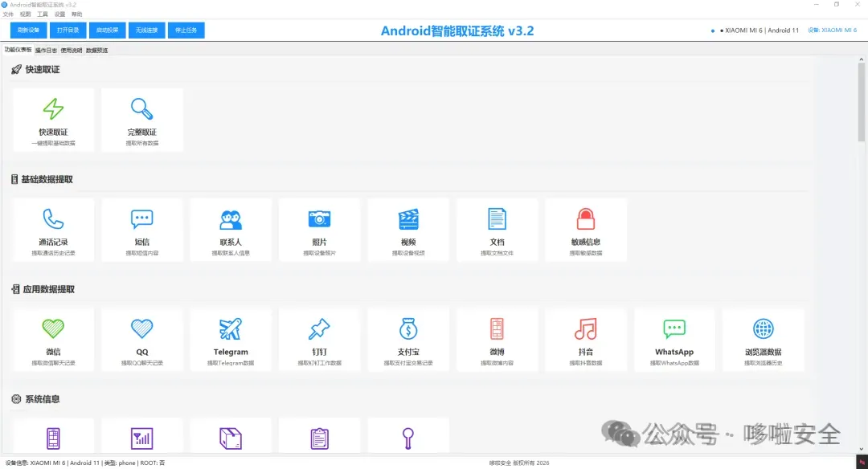Viewport: 868px width, 469px height.
Task: Click the 'XIAOMI MI 6 | Android 11' header status
Action: pos(762,31)
